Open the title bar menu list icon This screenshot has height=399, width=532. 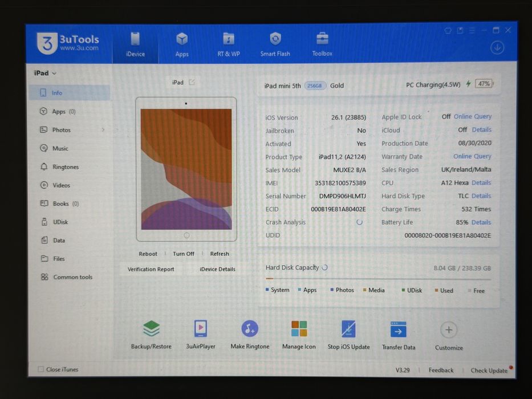click(x=472, y=31)
